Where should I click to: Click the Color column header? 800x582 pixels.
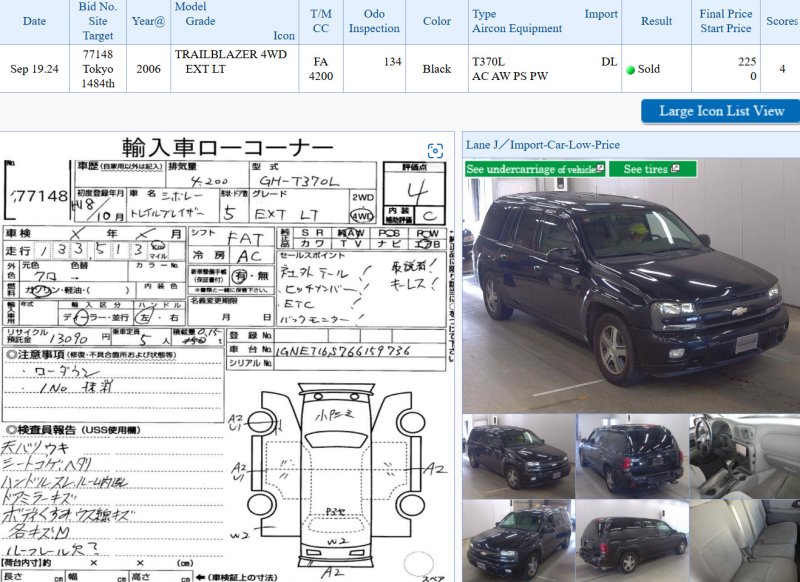pyautogui.click(x=437, y=21)
